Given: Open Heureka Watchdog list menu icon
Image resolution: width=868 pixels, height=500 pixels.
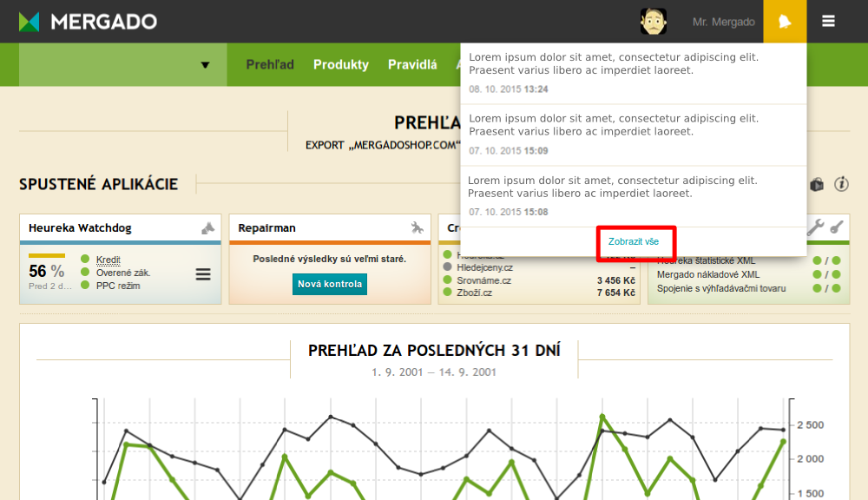Looking at the screenshot, I should (x=203, y=274).
